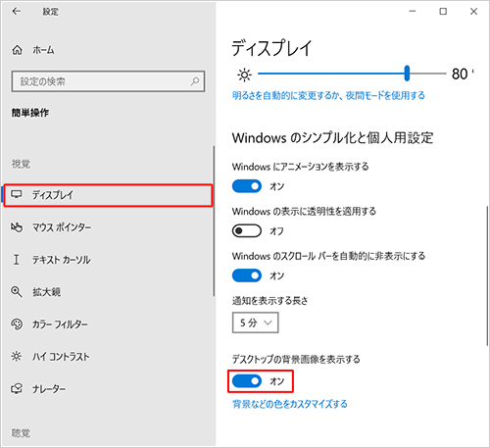Click the search magnifier icon in 設定の検索
Screen dimensions: 490x448
195,81
